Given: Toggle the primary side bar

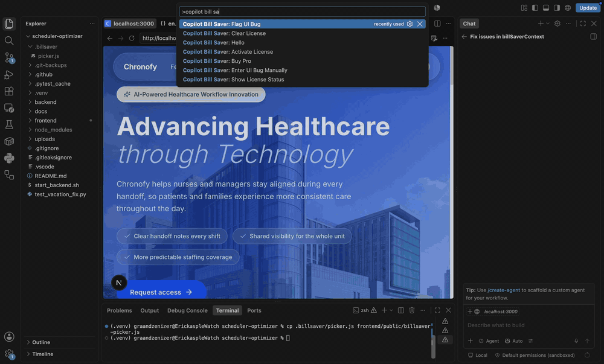Looking at the screenshot, I should click(x=535, y=8).
